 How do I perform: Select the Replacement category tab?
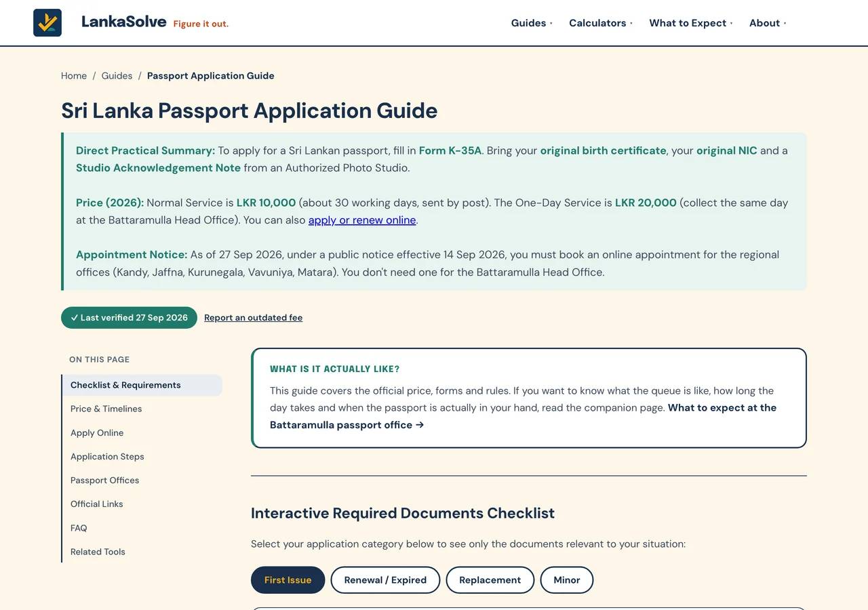point(490,580)
